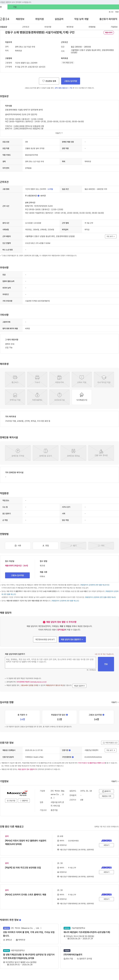The width and height of the screenshot is (119, 980).
Task: Open the 실업급여 menu
Action: tap(59, 19)
